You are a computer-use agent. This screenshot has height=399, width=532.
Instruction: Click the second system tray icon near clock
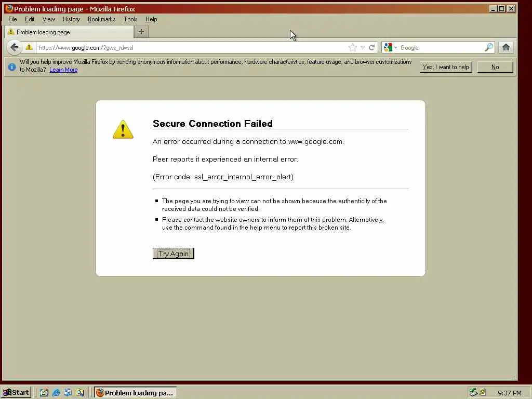pyautogui.click(x=483, y=392)
